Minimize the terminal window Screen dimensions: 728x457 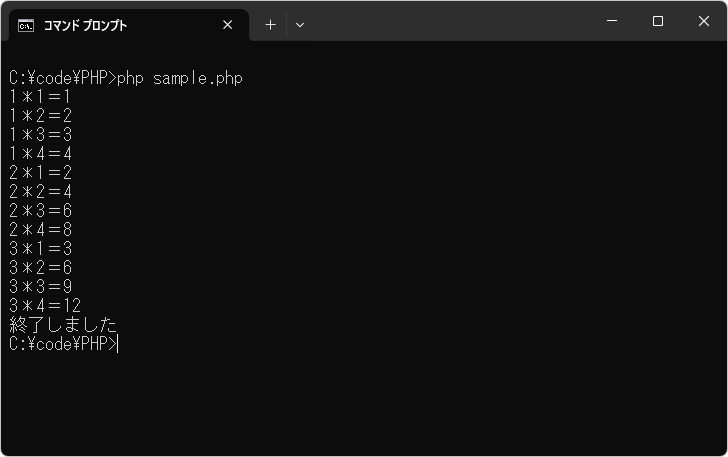[x=612, y=21]
